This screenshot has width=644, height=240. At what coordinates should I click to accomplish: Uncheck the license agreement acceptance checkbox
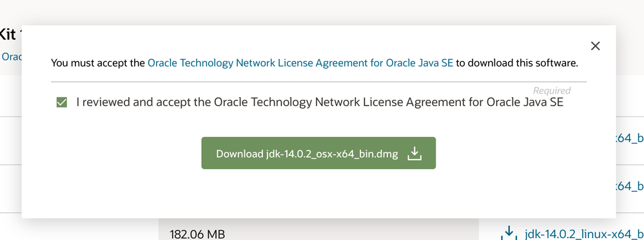coord(62,102)
